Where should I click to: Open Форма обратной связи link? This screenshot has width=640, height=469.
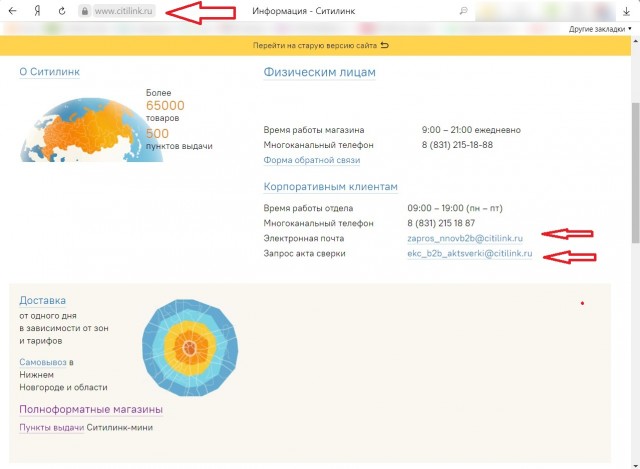point(312,160)
